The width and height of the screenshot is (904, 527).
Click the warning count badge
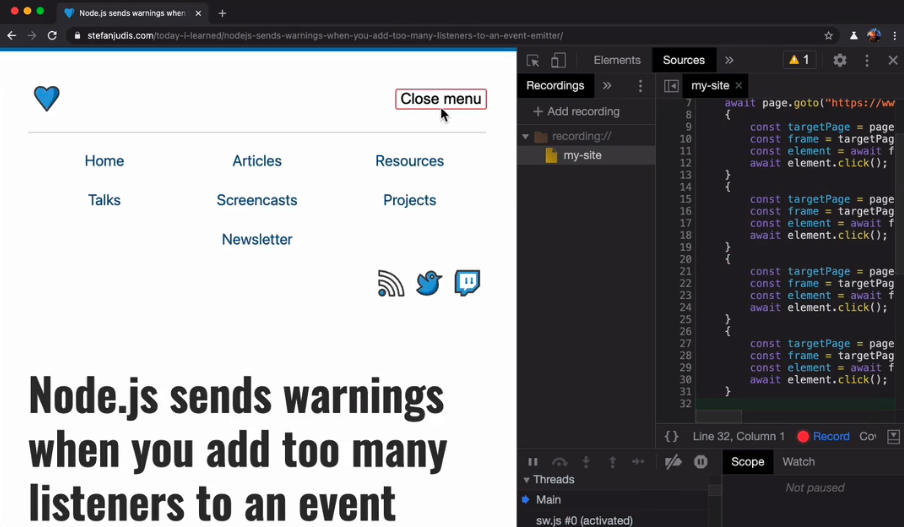pyautogui.click(x=799, y=60)
